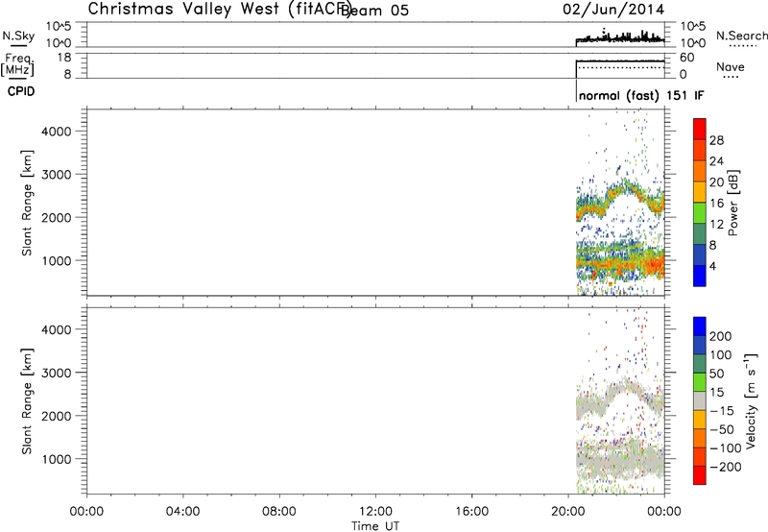Click the '12:00' time tick label
The width and height of the screenshot is (768, 532).
coord(375,512)
